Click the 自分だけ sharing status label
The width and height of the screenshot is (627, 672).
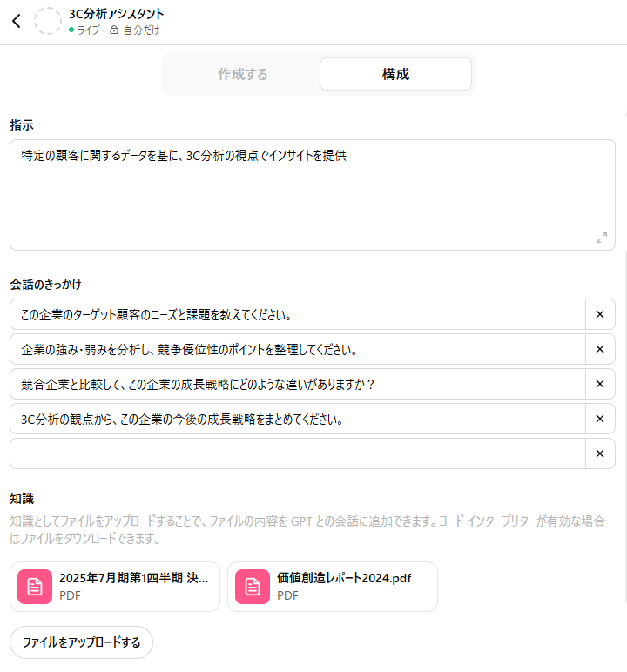(141, 30)
